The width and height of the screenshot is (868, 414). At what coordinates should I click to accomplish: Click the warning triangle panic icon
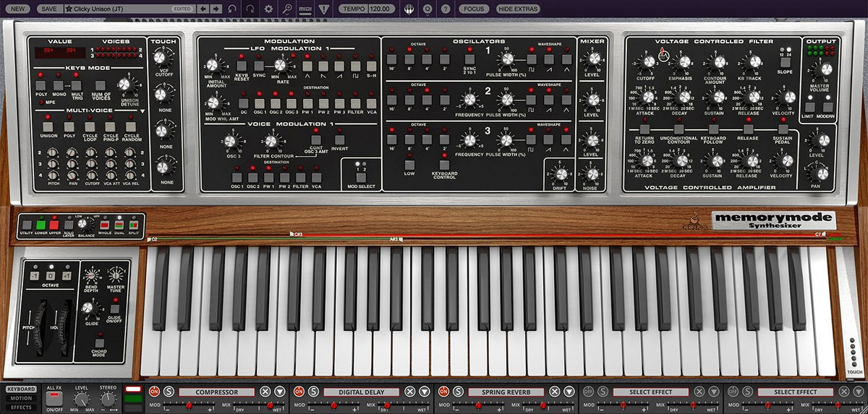coord(323,9)
